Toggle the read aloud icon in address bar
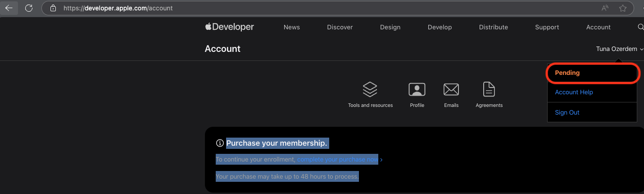The height and width of the screenshot is (194, 644). tap(605, 8)
